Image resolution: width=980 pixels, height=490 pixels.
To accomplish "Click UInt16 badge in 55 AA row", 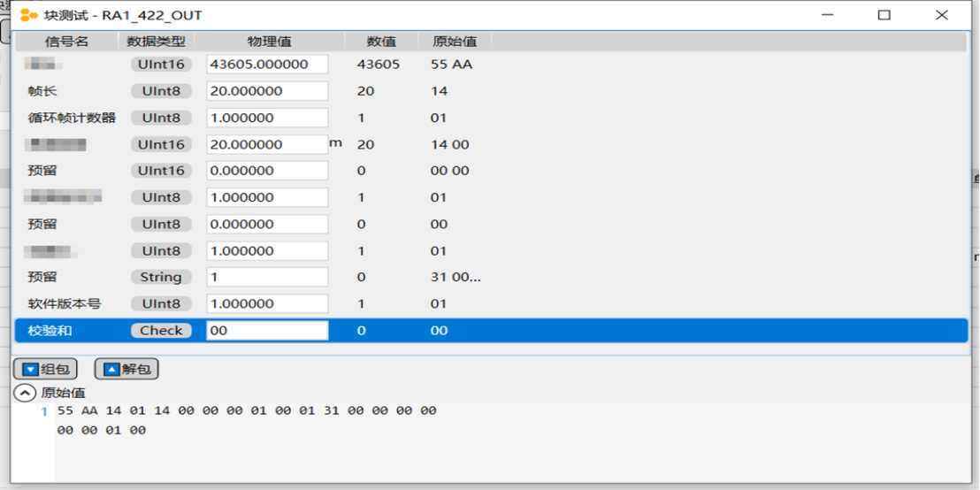I will coord(161,65).
